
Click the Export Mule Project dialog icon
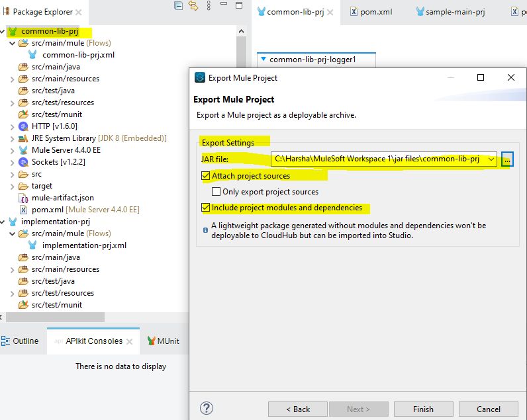(x=200, y=77)
